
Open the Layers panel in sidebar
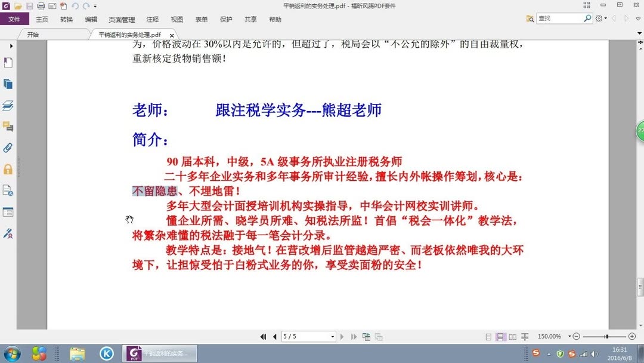8,105
